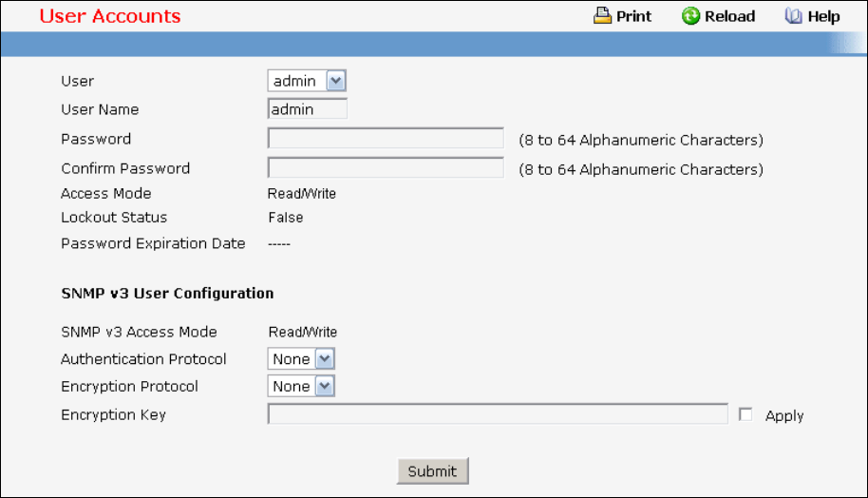Click the Print text link
The image size is (868, 498).
click(x=634, y=16)
